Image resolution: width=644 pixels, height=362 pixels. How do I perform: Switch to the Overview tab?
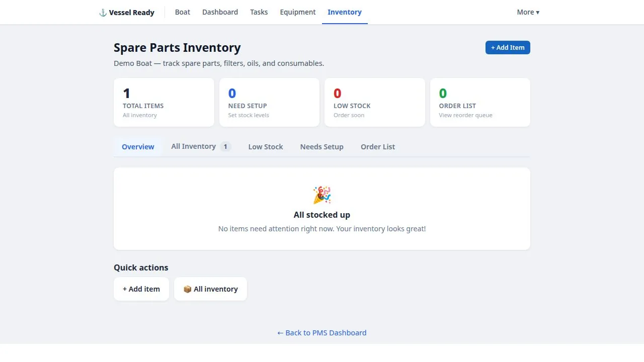tap(138, 147)
